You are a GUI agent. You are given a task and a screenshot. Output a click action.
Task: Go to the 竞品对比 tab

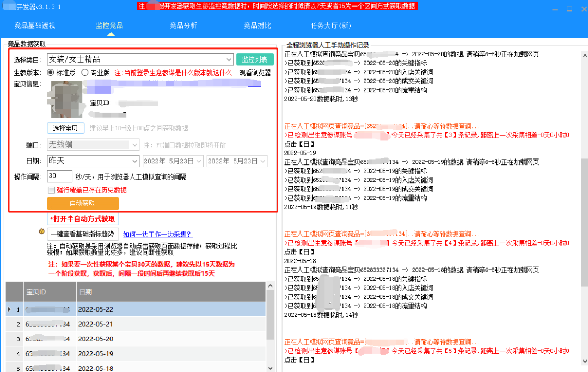click(x=257, y=26)
